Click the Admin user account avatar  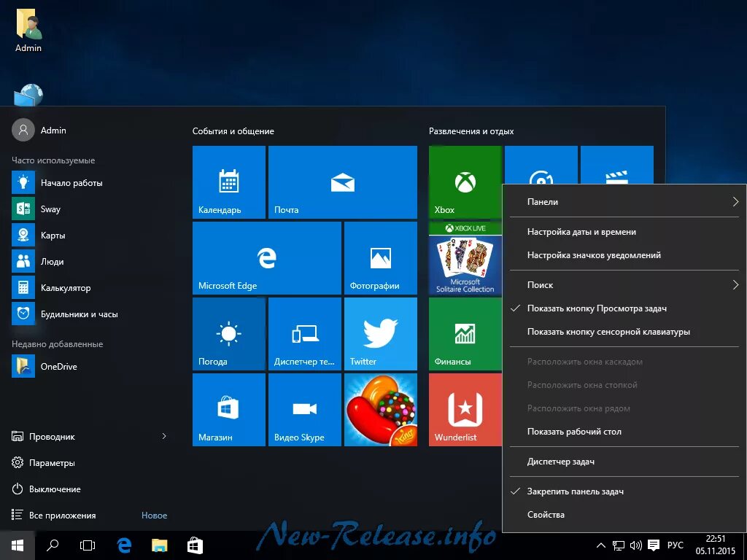(23, 130)
